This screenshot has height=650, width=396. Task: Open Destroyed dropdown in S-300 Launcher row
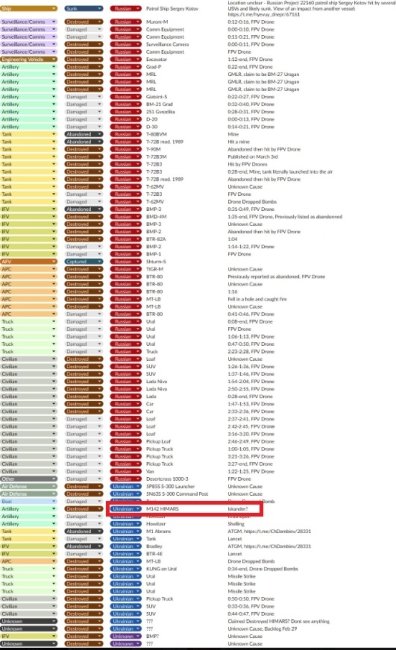[x=84, y=486]
